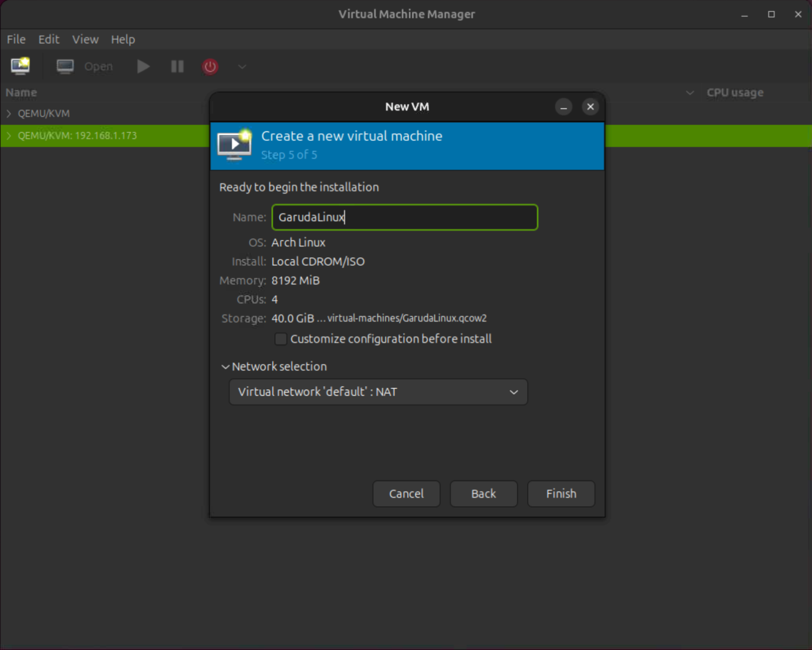Click the Create new virtual machine icon
Screen dimensions: 812x650
[20, 66]
